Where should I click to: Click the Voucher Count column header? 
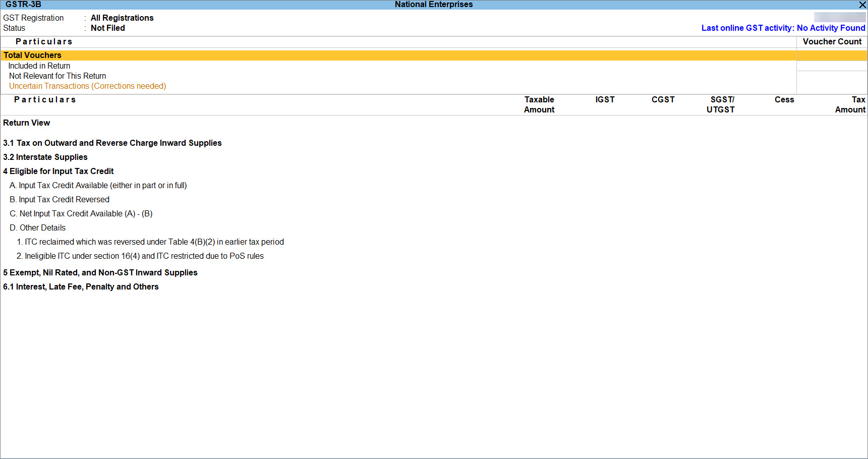(832, 41)
